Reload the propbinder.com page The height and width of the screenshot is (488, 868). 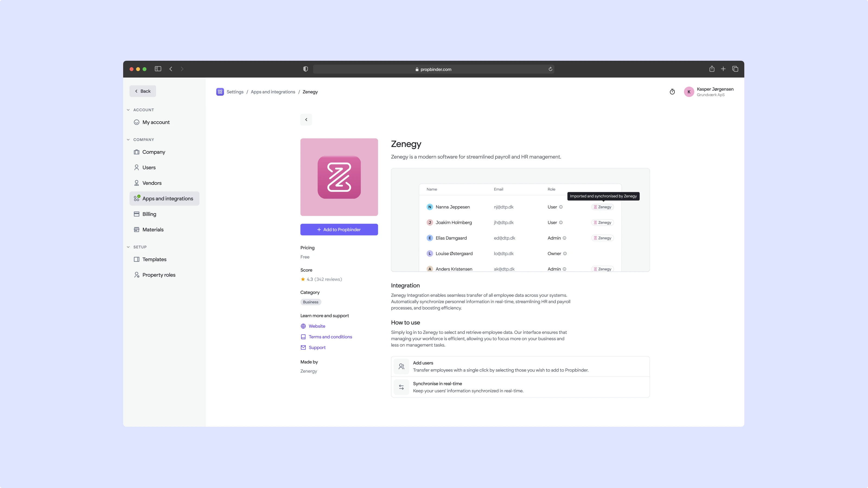(x=550, y=69)
